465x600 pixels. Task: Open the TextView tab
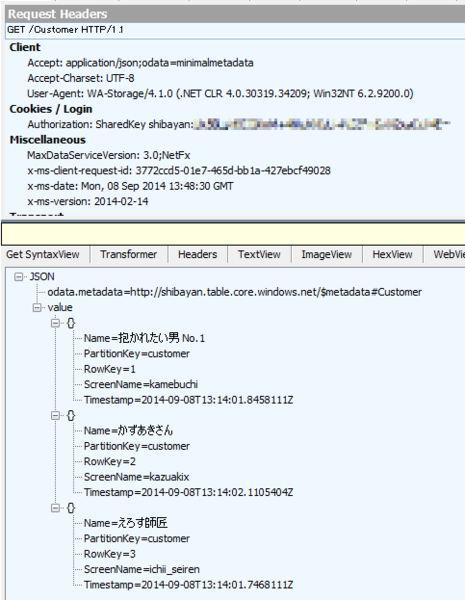(259, 254)
